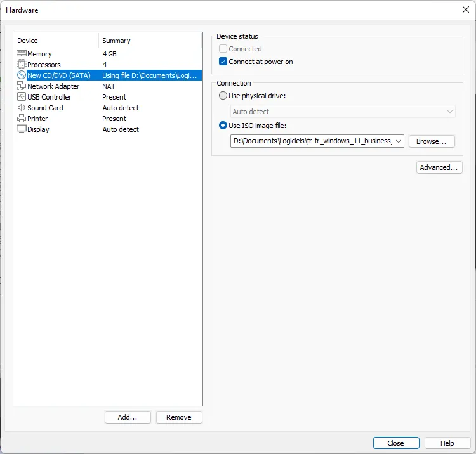
Task: Click Add to add new hardware
Action: (x=128, y=417)
